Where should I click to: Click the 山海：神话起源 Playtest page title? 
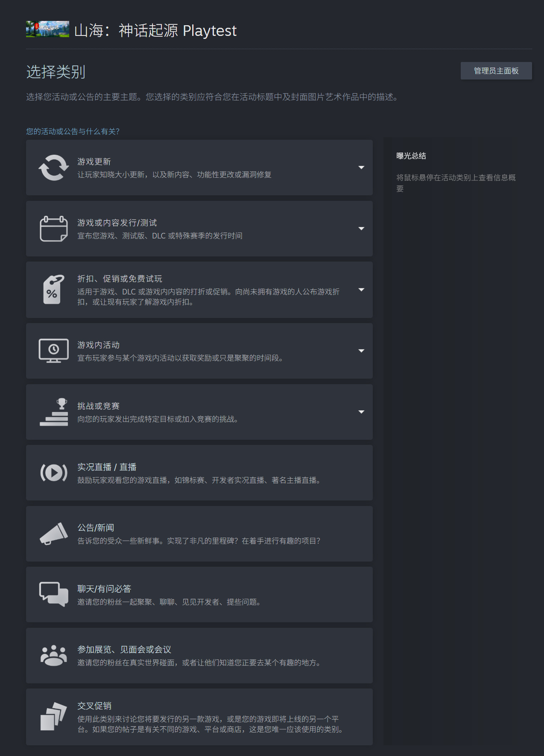point(155,31)
